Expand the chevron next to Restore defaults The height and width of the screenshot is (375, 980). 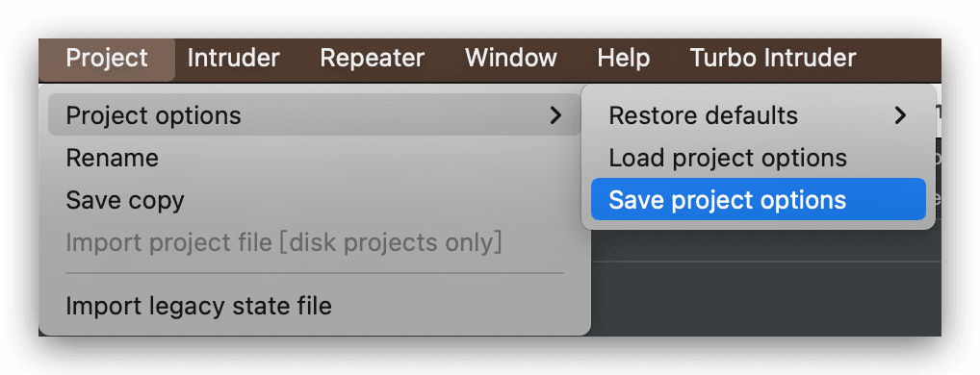click(x=900, y=115)
